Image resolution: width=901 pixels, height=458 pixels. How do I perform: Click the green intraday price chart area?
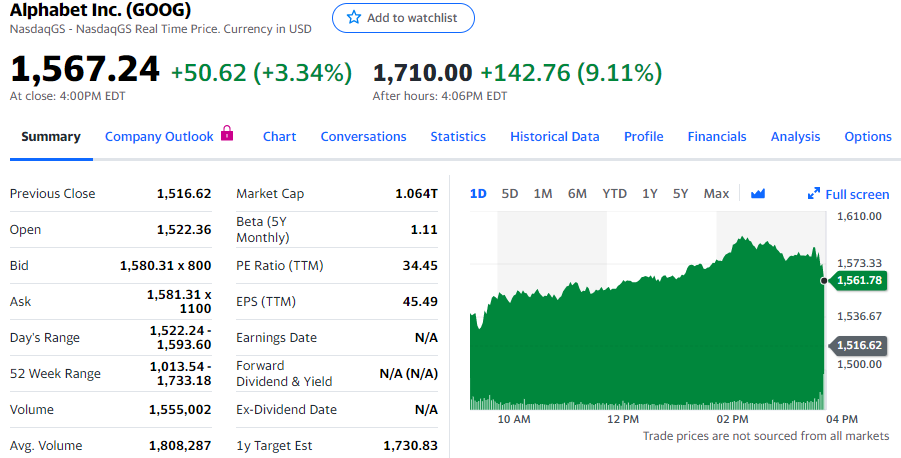click(647, 322)
